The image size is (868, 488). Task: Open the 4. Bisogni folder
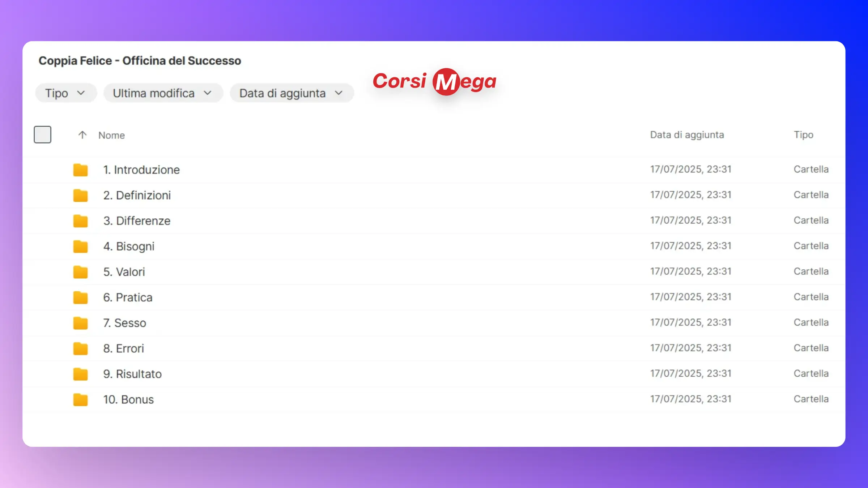(x=129, y=246)
